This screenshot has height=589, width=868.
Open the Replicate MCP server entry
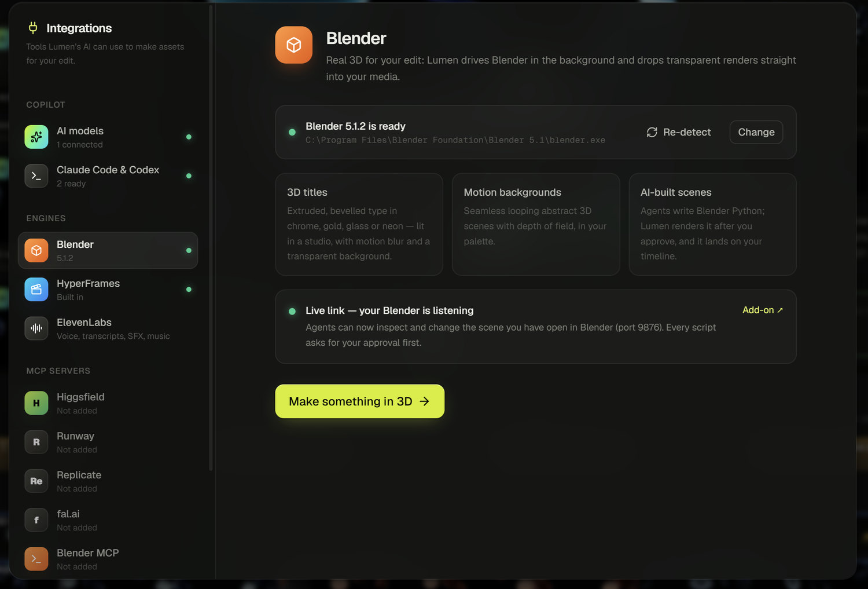point(108,481)
